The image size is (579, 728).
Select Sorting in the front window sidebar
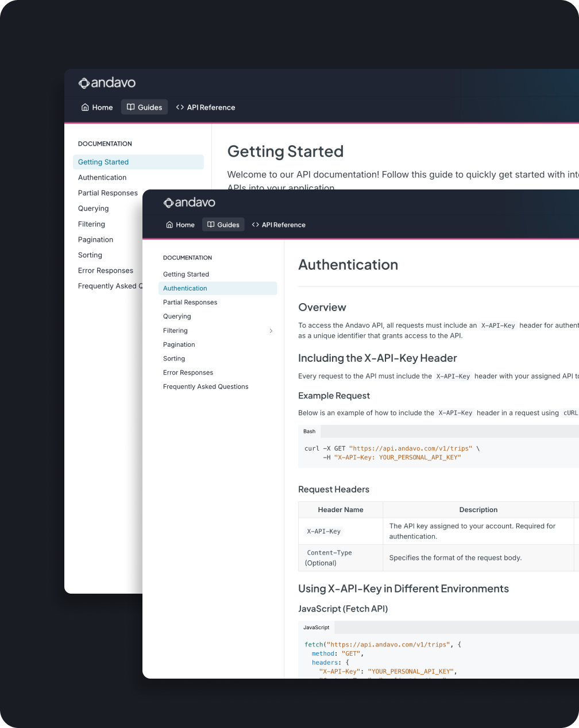pos(174,359)
